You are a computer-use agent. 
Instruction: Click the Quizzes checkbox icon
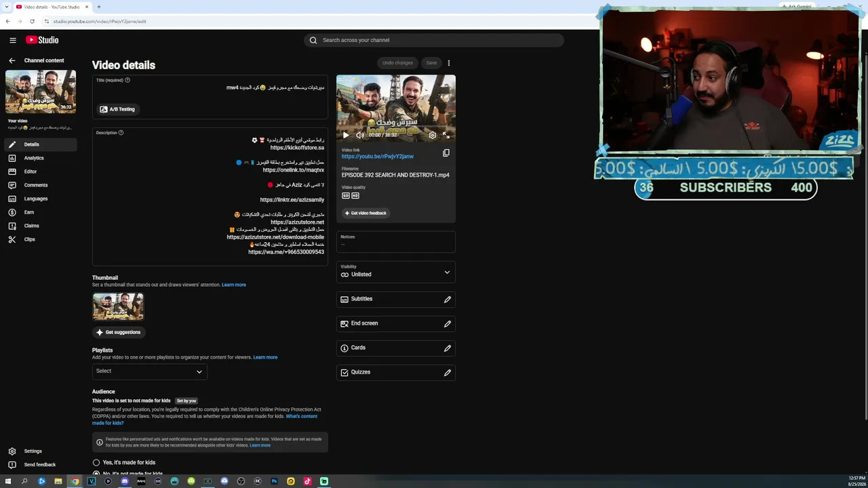pos(344,372)
